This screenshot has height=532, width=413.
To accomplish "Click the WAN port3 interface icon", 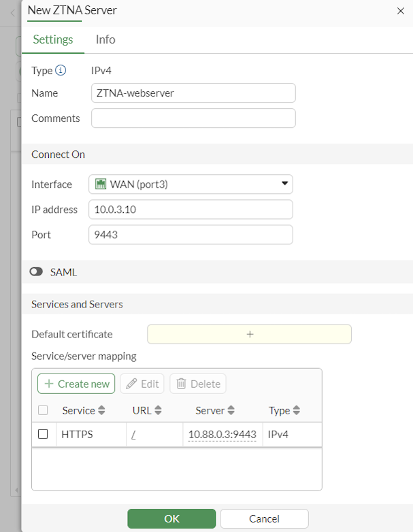I will [101, 184].
